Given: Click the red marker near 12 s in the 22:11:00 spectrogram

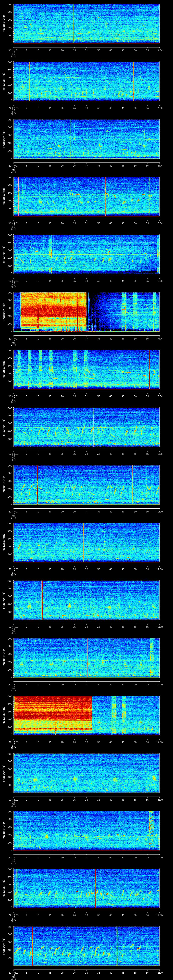Looking at the screenshot, I should click(x=42, y=600).
